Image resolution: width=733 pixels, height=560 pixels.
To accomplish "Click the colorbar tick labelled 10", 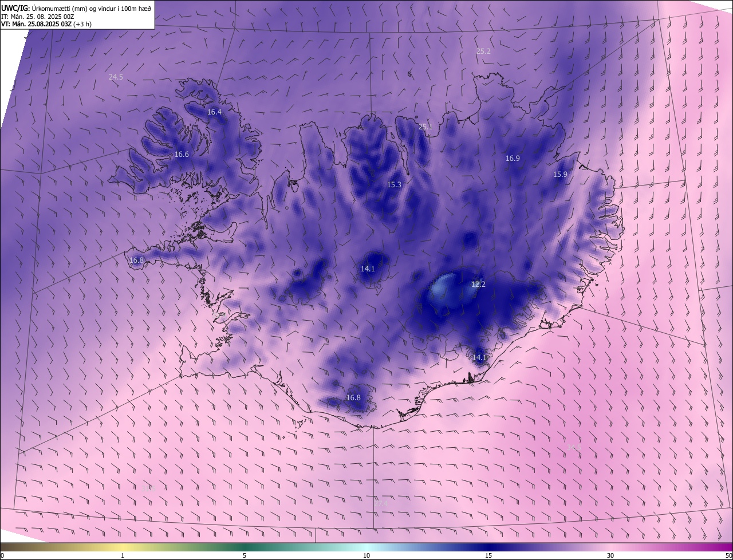I will point(366,555).
